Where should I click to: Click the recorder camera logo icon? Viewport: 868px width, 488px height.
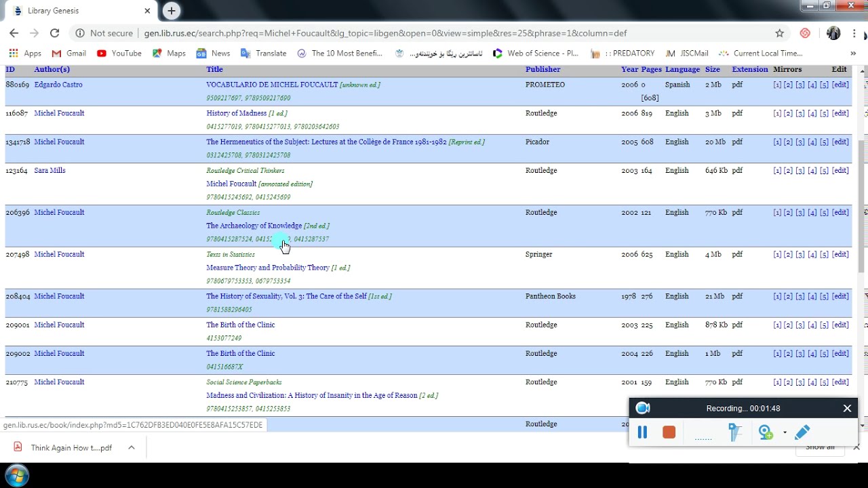point(643,408)
